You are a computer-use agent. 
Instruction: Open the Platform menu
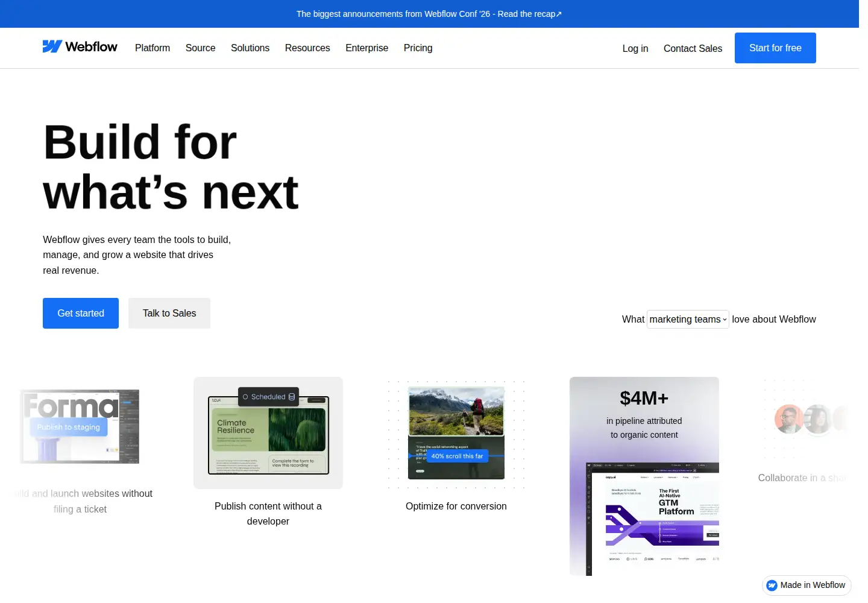153,48
